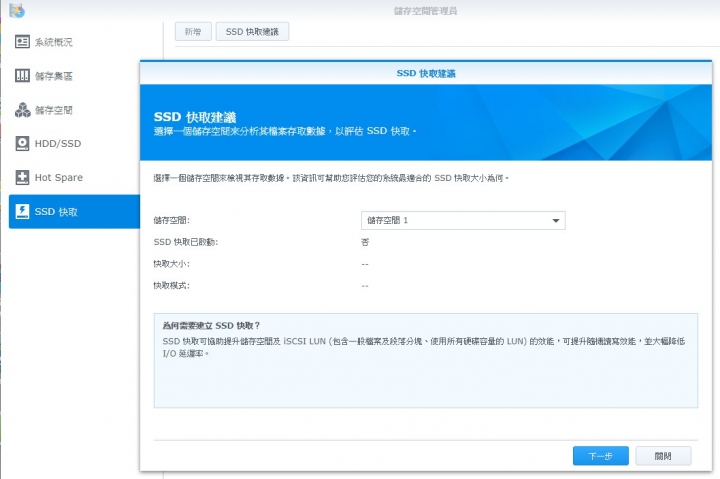
Task: Click the 新增 button in toolbar
Action: [x=193, y=32]
